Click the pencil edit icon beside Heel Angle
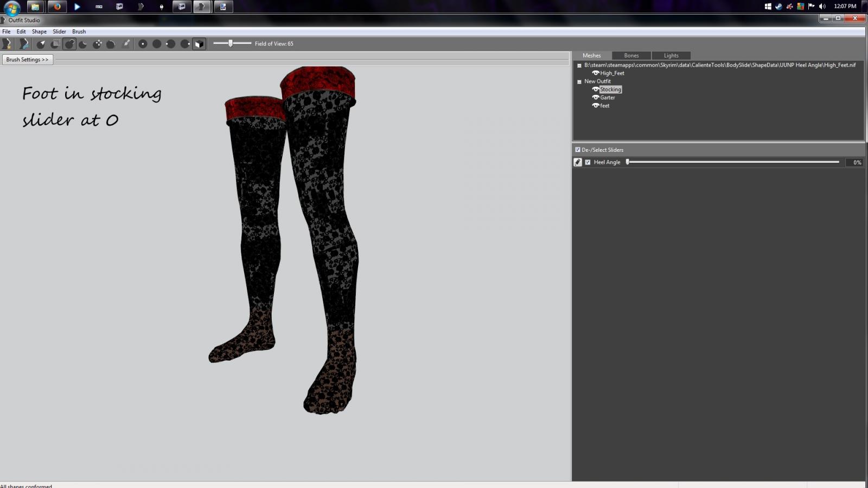The width and height of the screenshot is (868, 488). point(578,162)
